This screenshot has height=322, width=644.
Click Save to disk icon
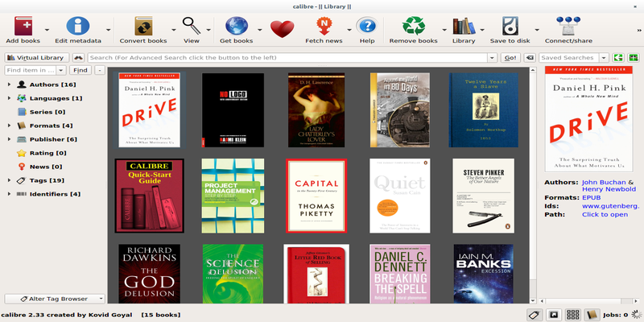510,27
